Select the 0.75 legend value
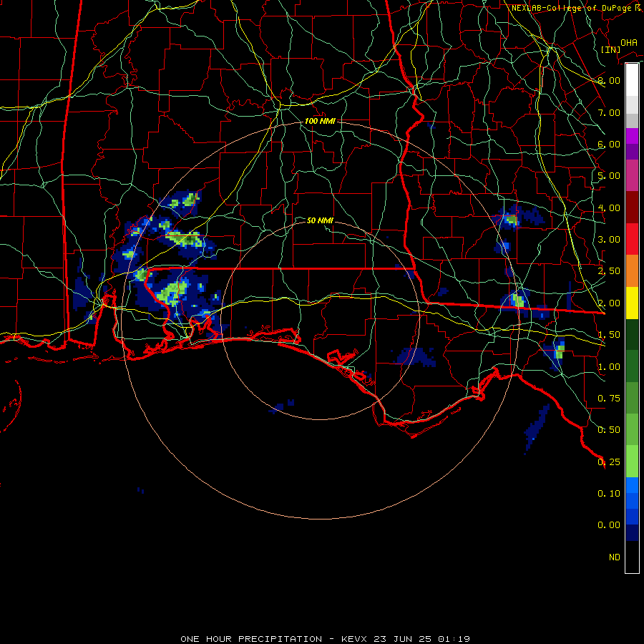Image resolution: width=644 pixels, height=644 pixels. 609,399
